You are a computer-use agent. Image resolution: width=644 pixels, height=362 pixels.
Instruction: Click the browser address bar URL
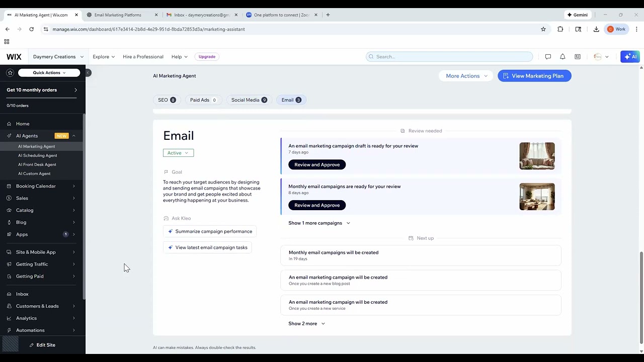[x=148, y=29]
